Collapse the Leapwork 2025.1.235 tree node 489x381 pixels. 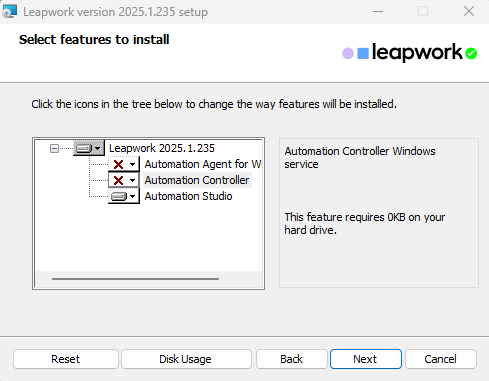coord(54,148)
